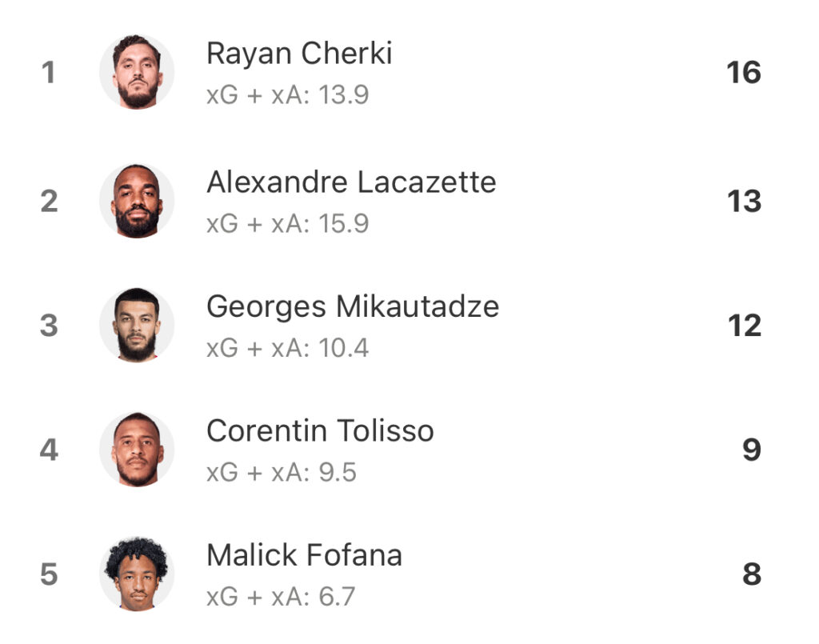Select the Corentin Tolisso name link
The height and width of the screenshot is (644, 819).
coord(320,431)
